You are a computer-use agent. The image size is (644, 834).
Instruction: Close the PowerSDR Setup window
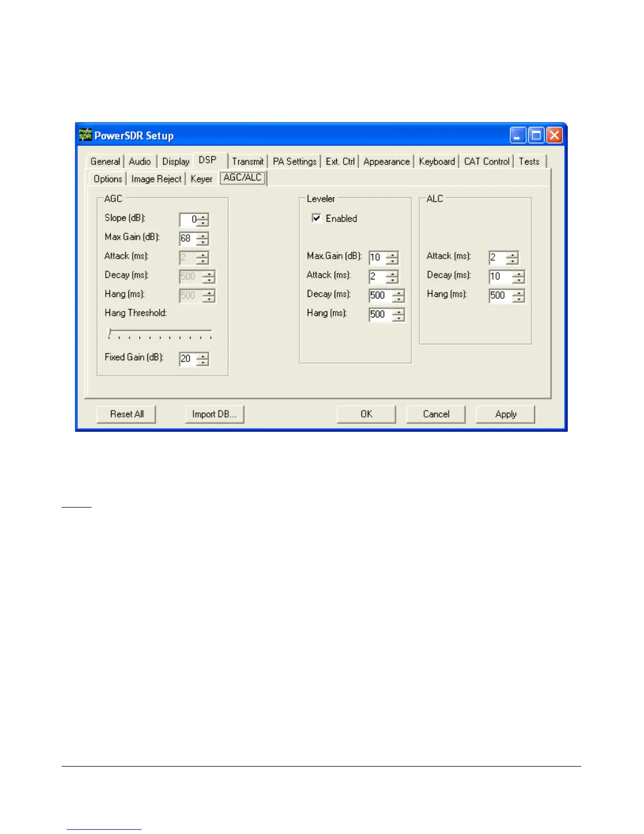555,136
